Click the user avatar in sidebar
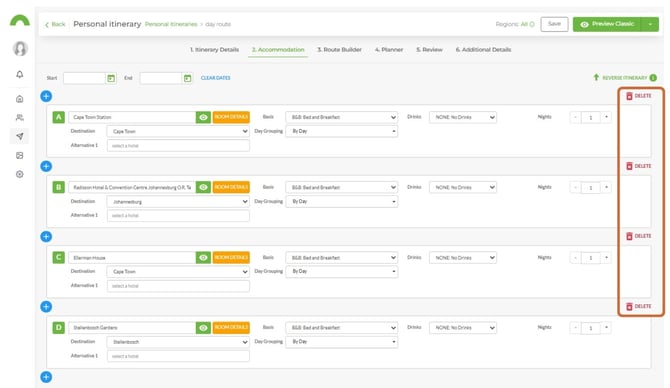The image size is (670, 388). click(20, 49)
